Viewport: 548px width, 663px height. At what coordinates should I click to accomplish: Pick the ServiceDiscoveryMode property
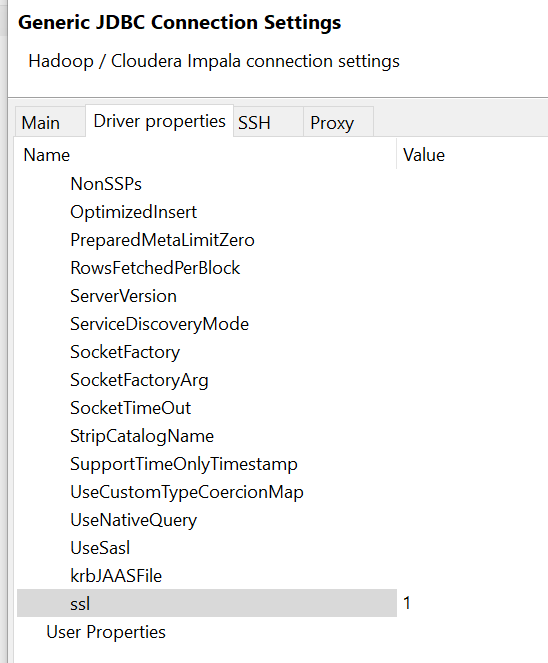[x=159, y=324]
